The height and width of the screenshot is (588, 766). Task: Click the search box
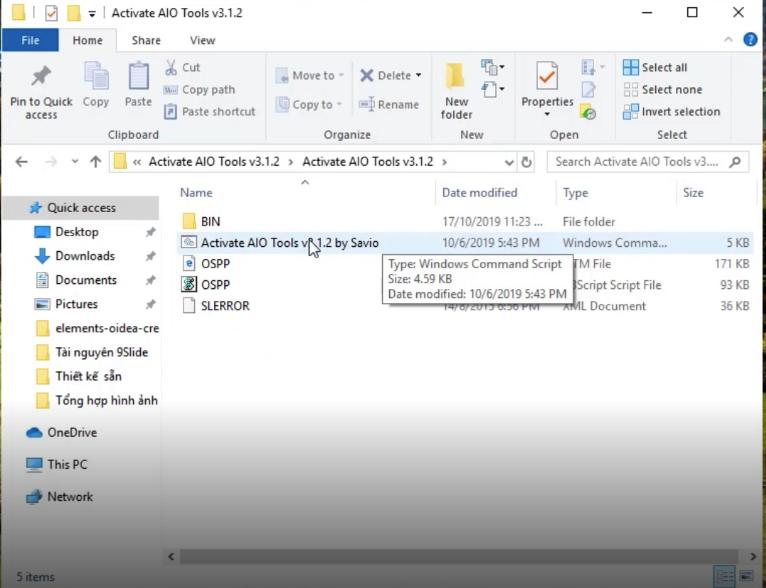647,162
